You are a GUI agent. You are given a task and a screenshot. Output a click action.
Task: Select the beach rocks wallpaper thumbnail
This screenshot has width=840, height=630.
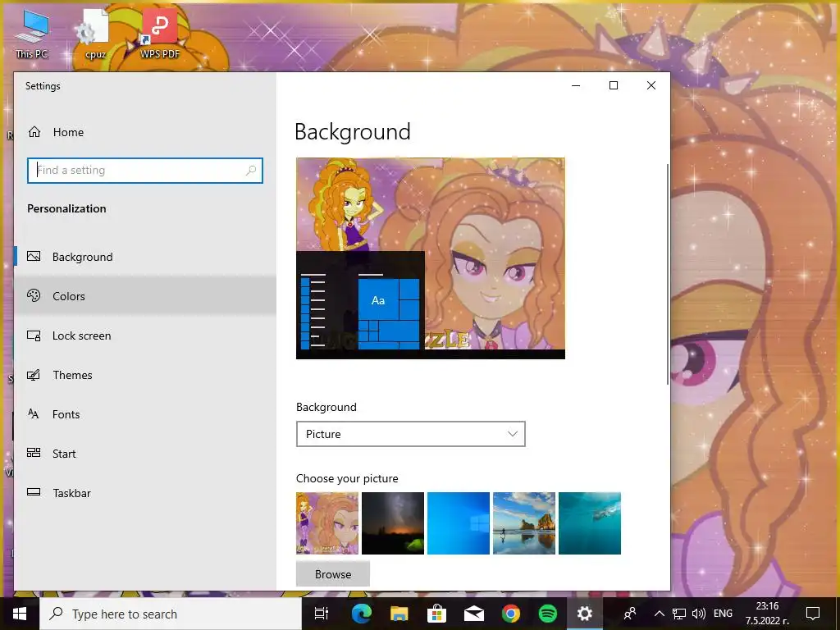524,523
